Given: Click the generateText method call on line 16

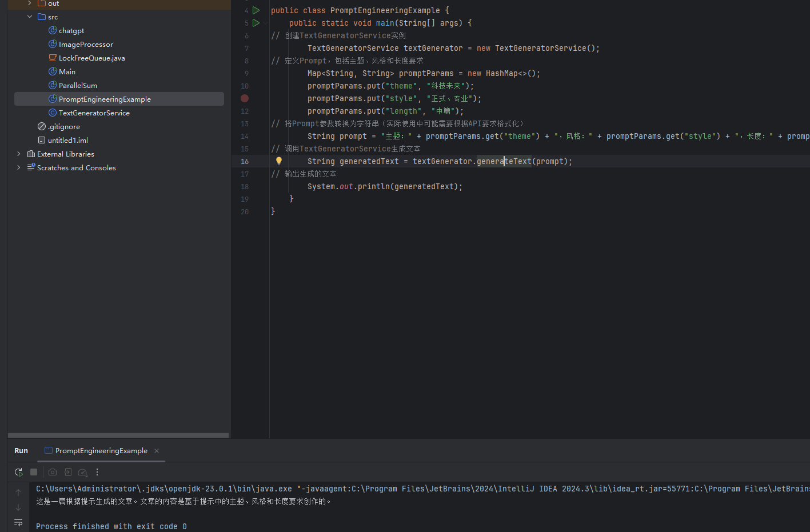Looking at the screenshot, I should 504,161.
